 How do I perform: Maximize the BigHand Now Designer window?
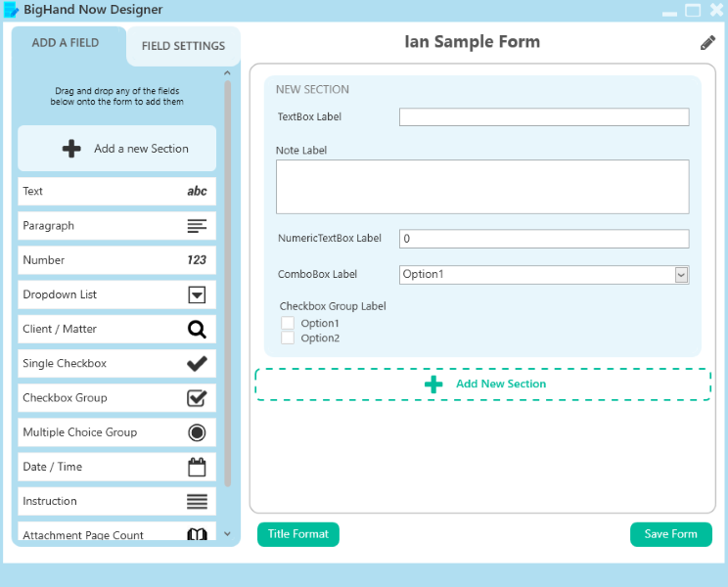(x=693, y=10)
